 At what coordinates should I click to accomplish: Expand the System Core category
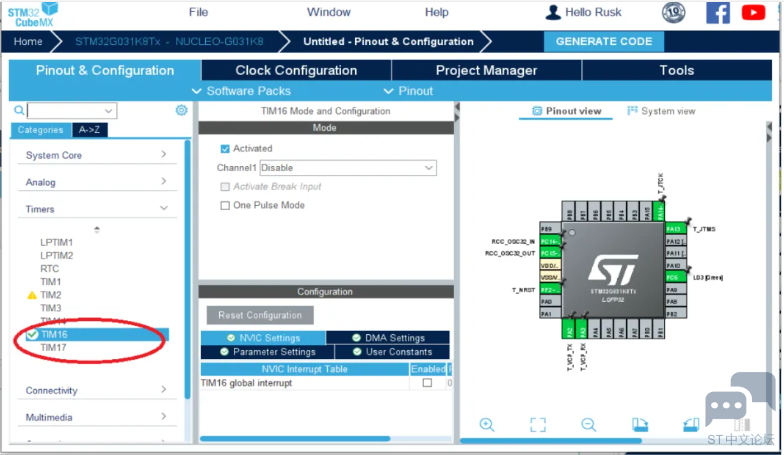click(96, 155)
